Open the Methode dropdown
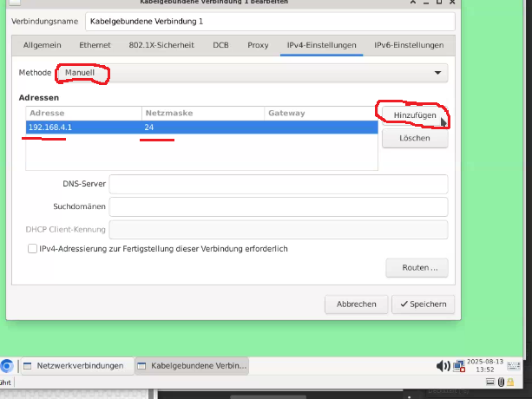Image resolution: width=532 pixels, height=399 pixels. pos(252,73)
